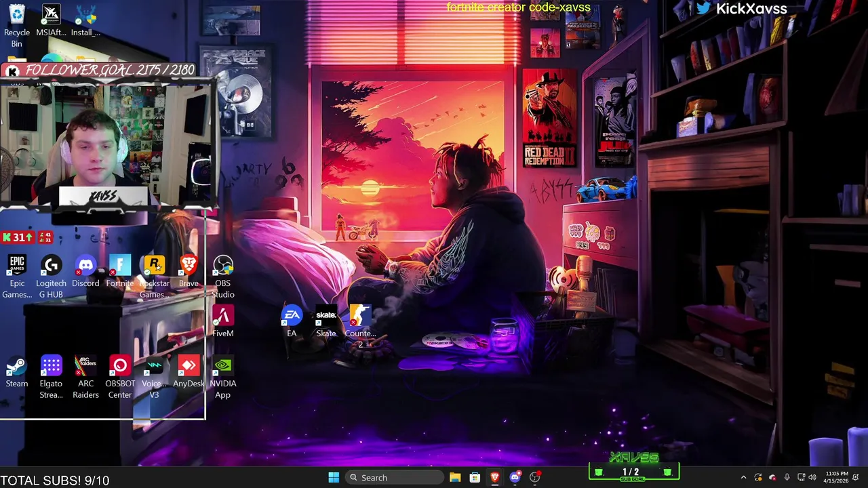
Task: Open Discord desktop shortcut
Action: (85, 271)
